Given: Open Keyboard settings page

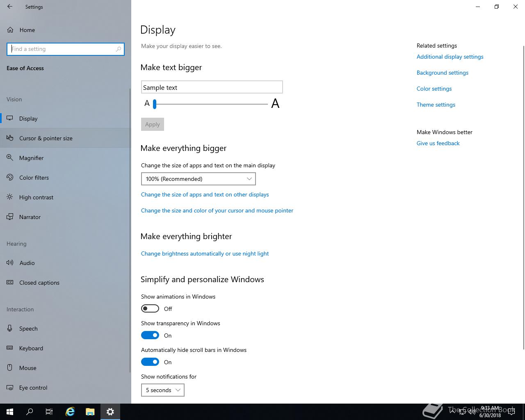Looking at the screenshot, I should click(x=66, y=348).
